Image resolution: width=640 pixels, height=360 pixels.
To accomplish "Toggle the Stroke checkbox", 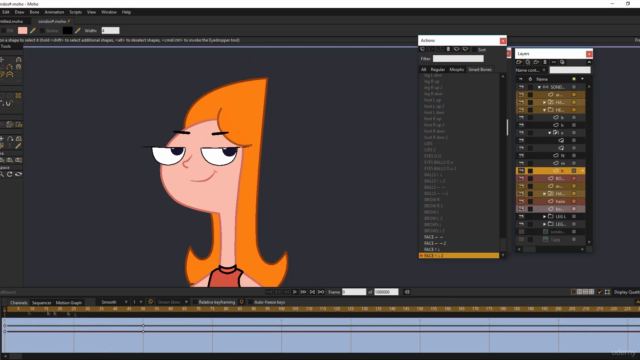I will click(x=42, y=31).
